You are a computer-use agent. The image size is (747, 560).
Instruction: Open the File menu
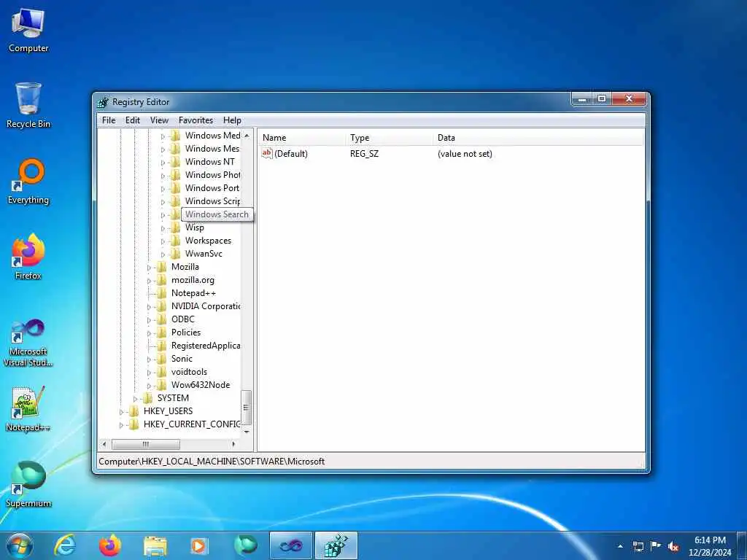(109, 120)
